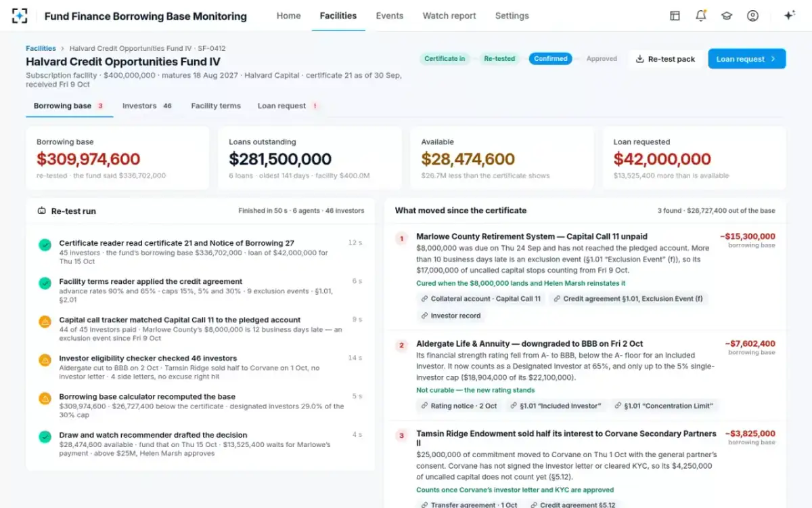The height and width of the screenshot is (508, 812).
Task: Click green check icon for Facility terms reader
Action: coord(45,283)
